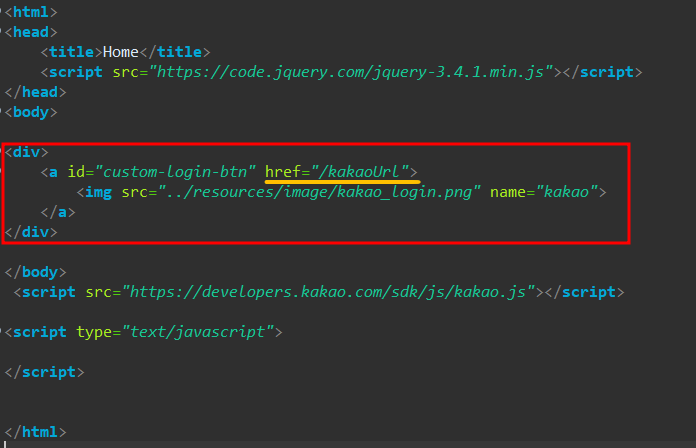Click the closing </a> tag
Image resolution: width=696 pixels, height=448 pixels.
tap(58, 212)
